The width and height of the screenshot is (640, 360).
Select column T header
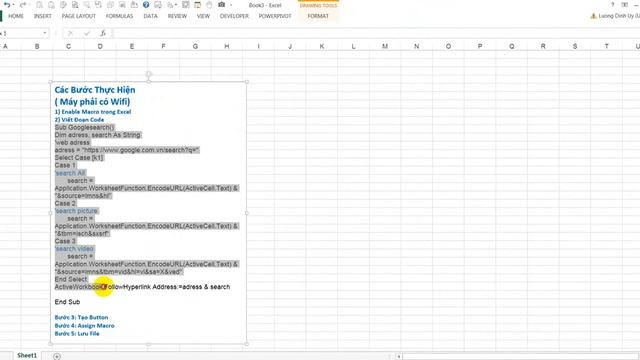click(607, 46)
